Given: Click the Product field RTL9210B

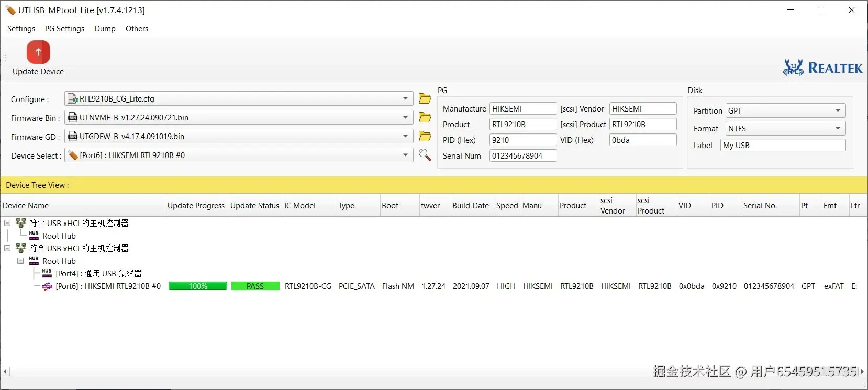Looking at the screenshot, I should (523, 124).
